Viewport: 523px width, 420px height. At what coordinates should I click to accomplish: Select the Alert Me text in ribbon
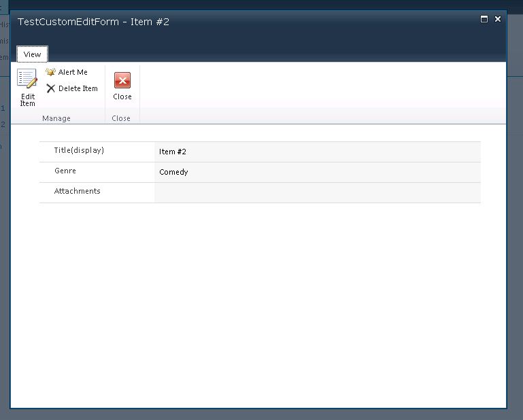pos(73,72)
